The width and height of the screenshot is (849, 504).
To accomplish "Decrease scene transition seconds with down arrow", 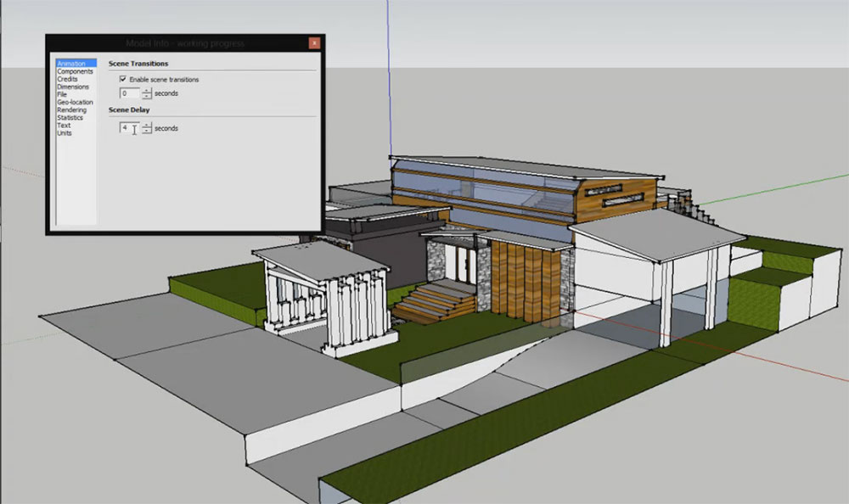I will (x=147, y=97).
